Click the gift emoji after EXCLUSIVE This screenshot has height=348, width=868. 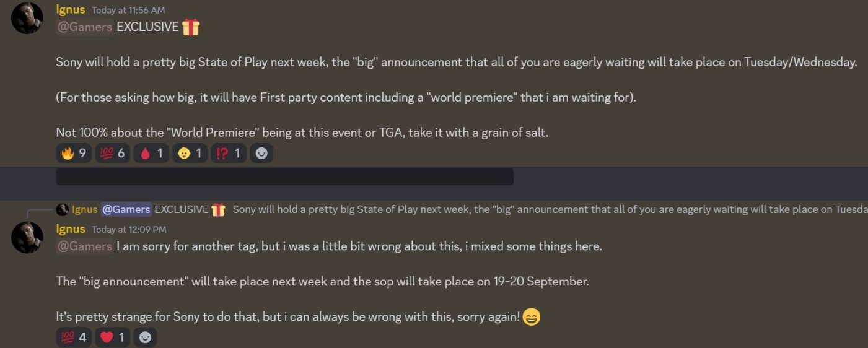[191, 27]
